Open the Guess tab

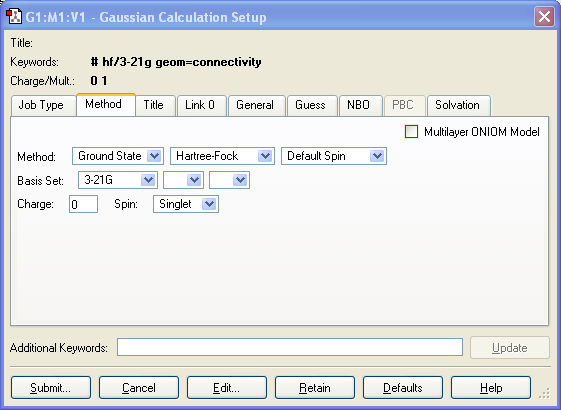click(x=312, y=105)
